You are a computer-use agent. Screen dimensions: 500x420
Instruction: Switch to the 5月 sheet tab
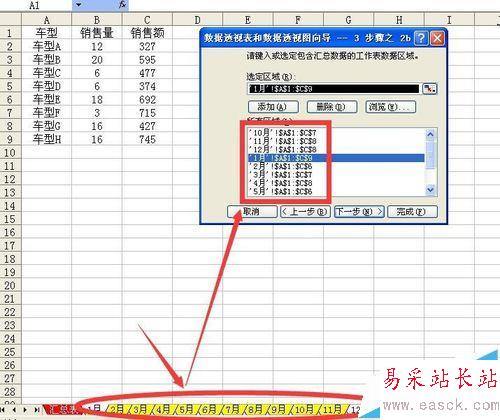click(x=186, y=409)
